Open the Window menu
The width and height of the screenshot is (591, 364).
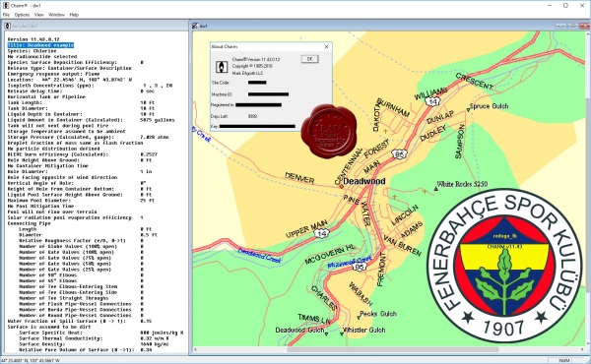(56, 15)
